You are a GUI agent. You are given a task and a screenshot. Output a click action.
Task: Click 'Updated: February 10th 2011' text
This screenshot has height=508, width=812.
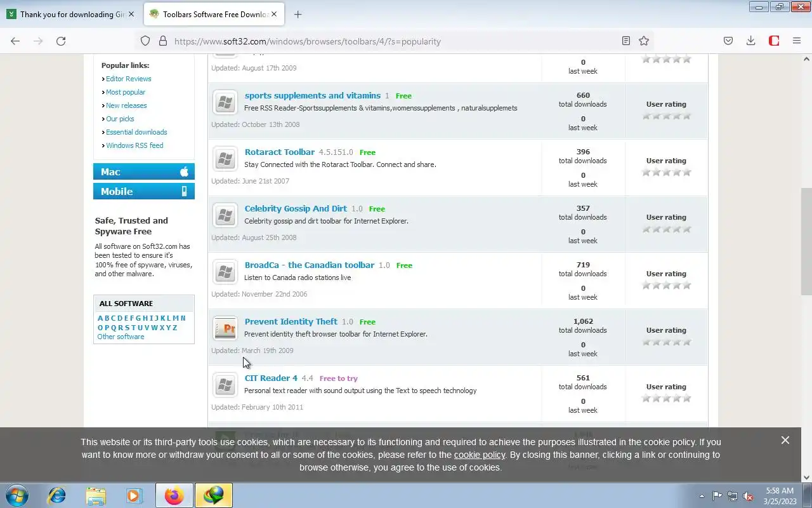coord(257,407)
